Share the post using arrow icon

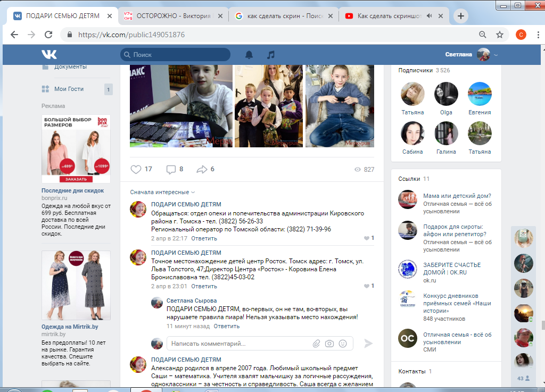tap(202, 169)
